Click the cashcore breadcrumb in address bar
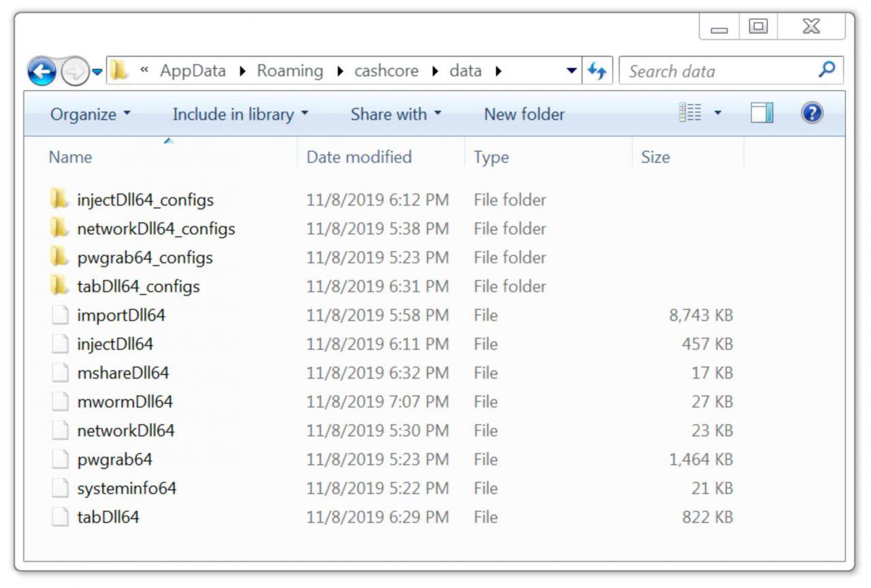Screen dimensions: 871x588 (x=386, y=71)
